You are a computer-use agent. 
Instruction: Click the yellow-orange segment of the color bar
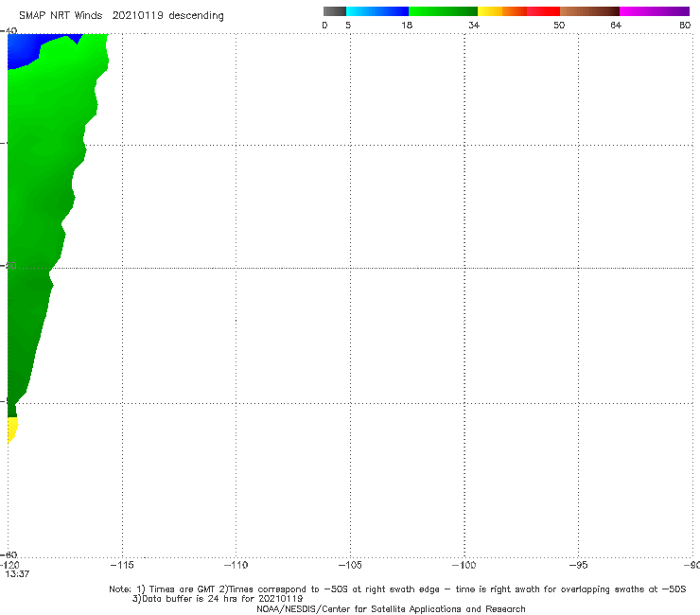[502, 11]
